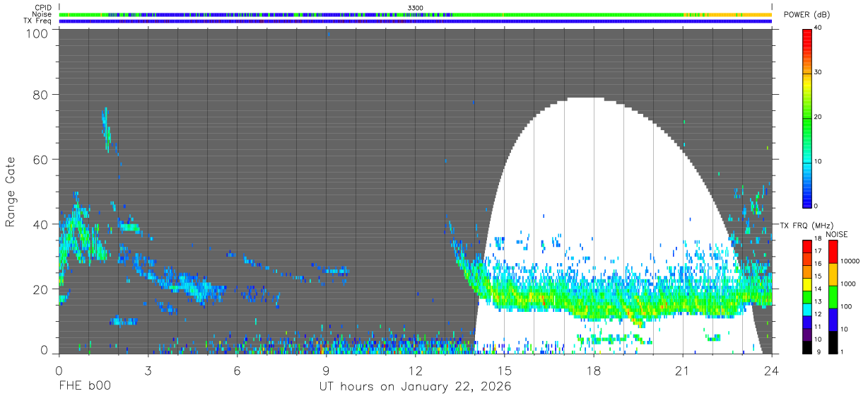Click the UT hour tick label "6"
The image size is (868, 401).
click(x=237, y=371)
